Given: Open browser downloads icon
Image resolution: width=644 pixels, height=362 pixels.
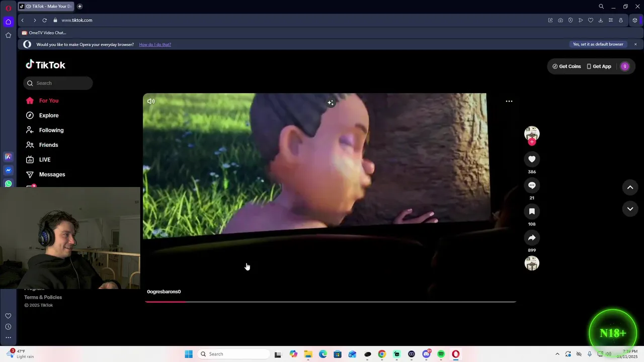Looking at the screenshot, I should pos(601,20).
